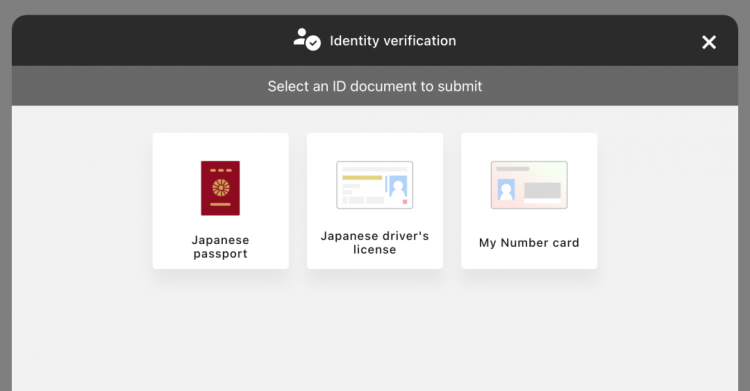Select the red Japanese passport icon
The height and width of the screenshot is (391, 750).
tap(221, 188)
